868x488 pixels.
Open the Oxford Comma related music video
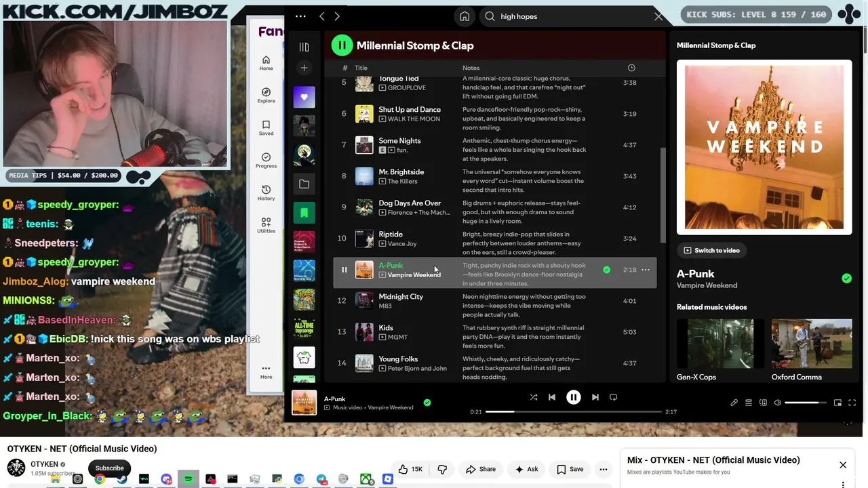point(812,350)
